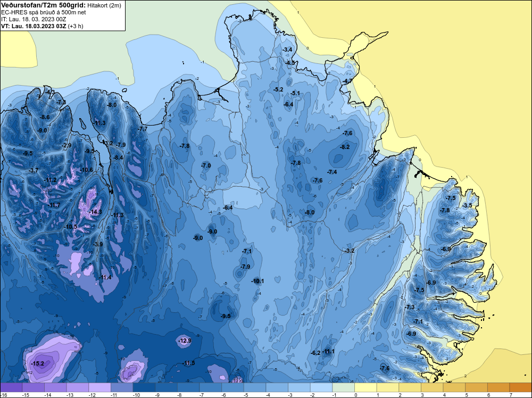Click the orange legend swatch right of 6
Viewport: 532px width, 398px height.
point(499,387)
